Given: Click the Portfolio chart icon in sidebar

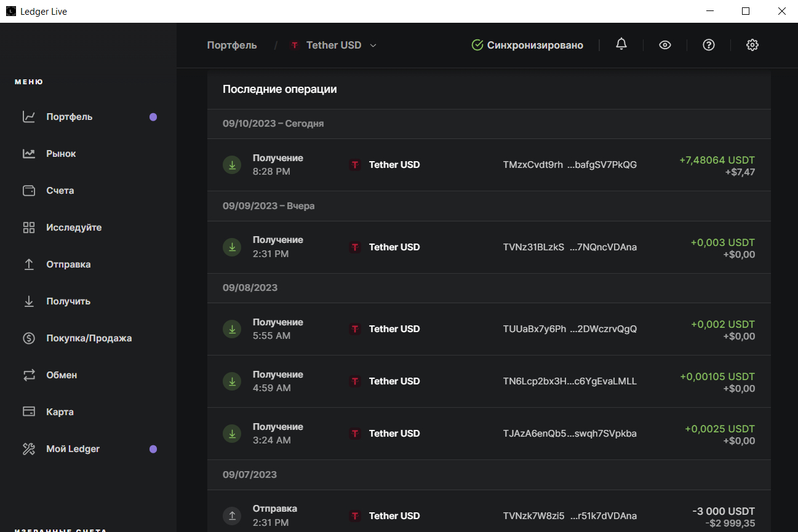Looking at the screenshot, I should click(x=29, y=117).
